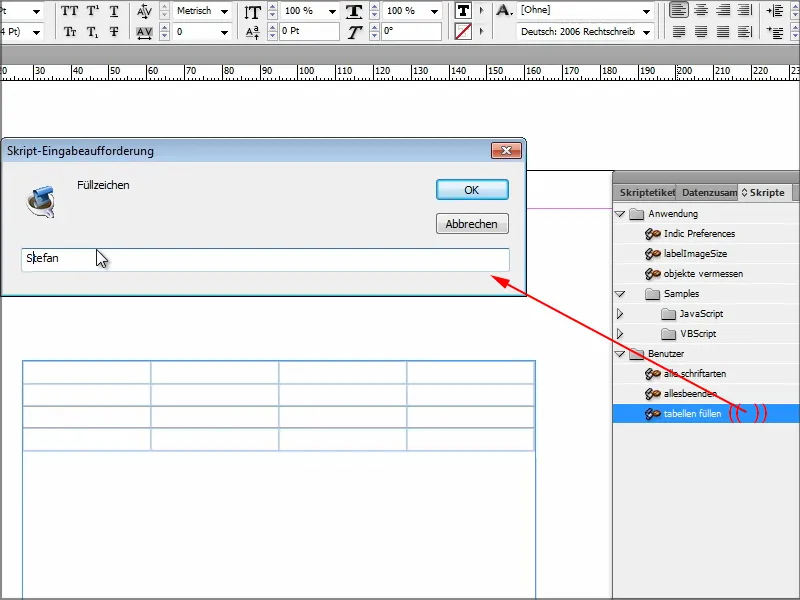
Task: Collapse the Benutzer folder
Action: [620, 354]
